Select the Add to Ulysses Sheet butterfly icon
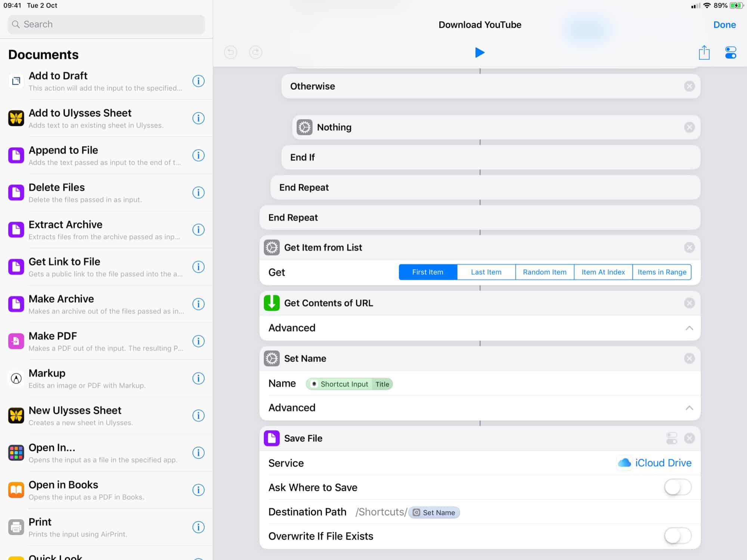This screenshot has height=560, width=747. pyautogui.click(x=16, y=118)
